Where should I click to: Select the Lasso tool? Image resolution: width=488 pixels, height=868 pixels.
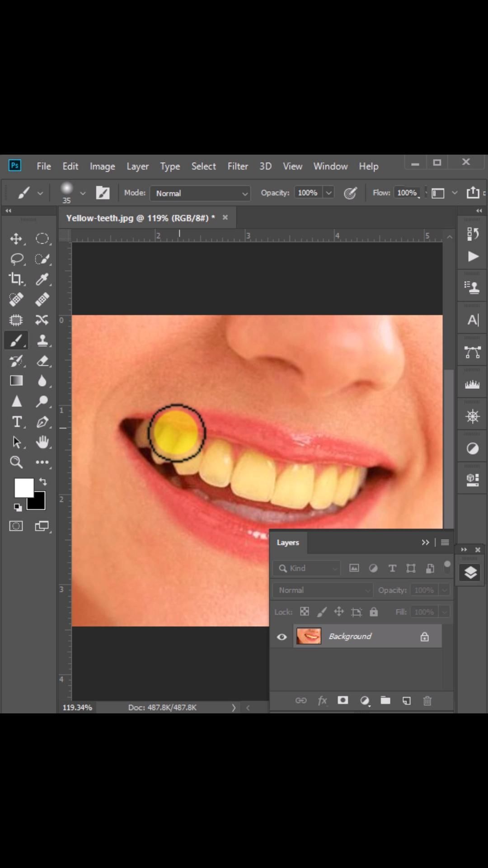pos(17,259)
